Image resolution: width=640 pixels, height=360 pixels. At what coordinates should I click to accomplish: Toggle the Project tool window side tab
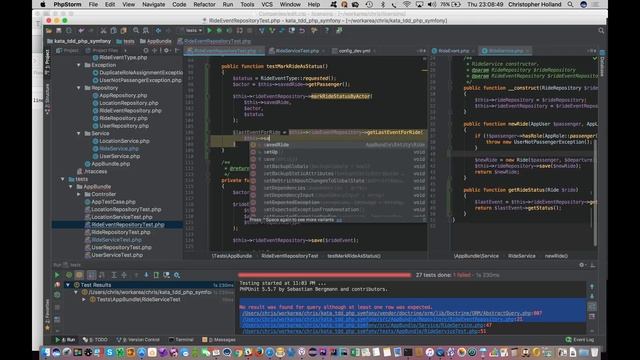pyautogui.click(x=47, y=62)
